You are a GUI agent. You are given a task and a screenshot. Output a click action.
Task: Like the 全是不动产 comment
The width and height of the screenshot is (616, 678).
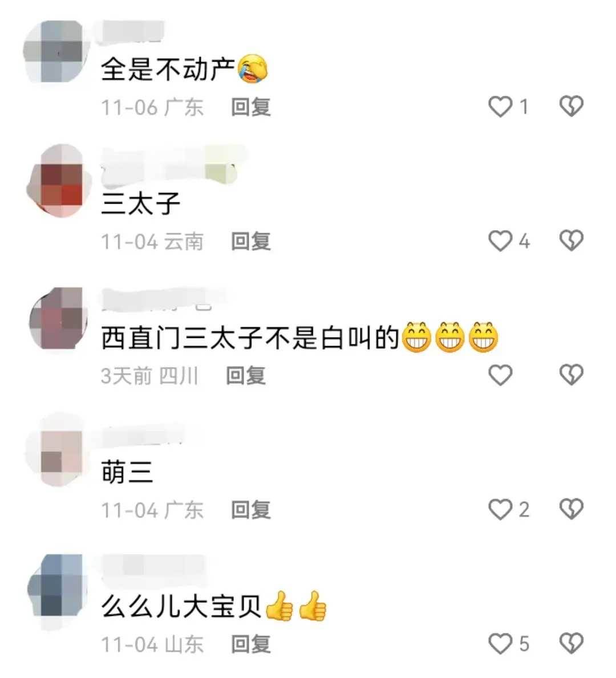pos(500,107)
